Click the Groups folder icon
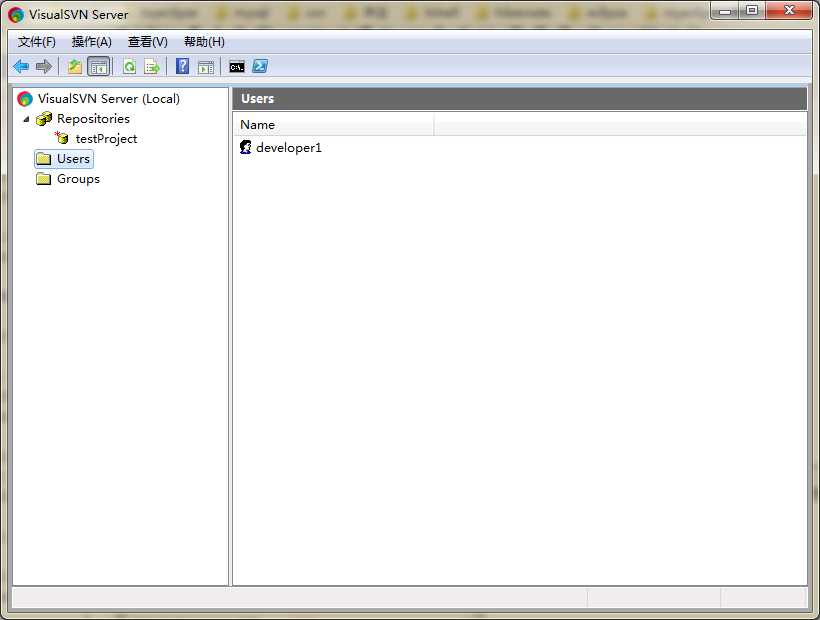 [44, 179]
